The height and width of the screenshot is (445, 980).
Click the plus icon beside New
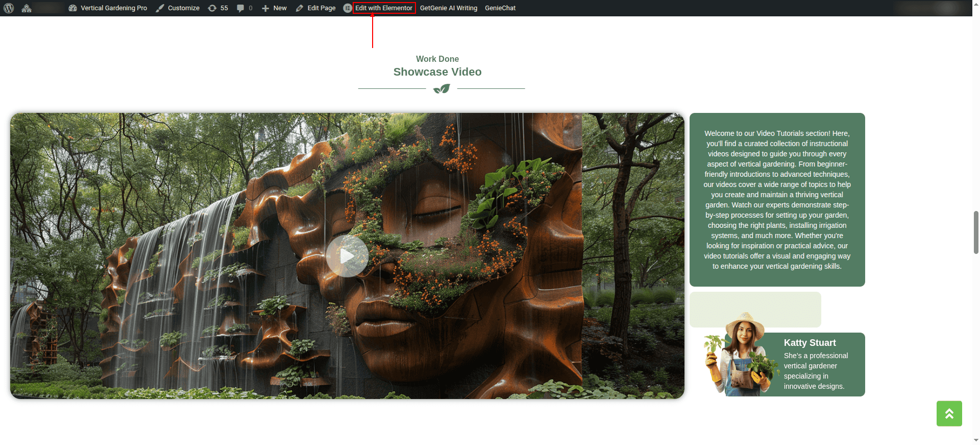tap(265, 8)
